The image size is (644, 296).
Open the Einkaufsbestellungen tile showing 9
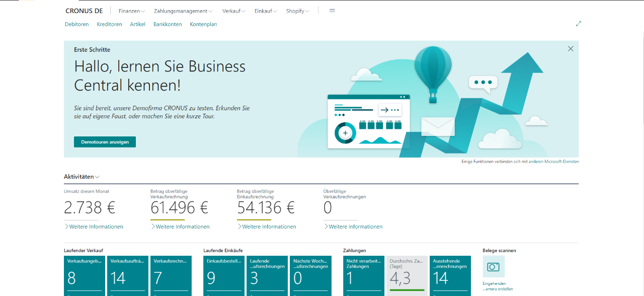(224, 276)
